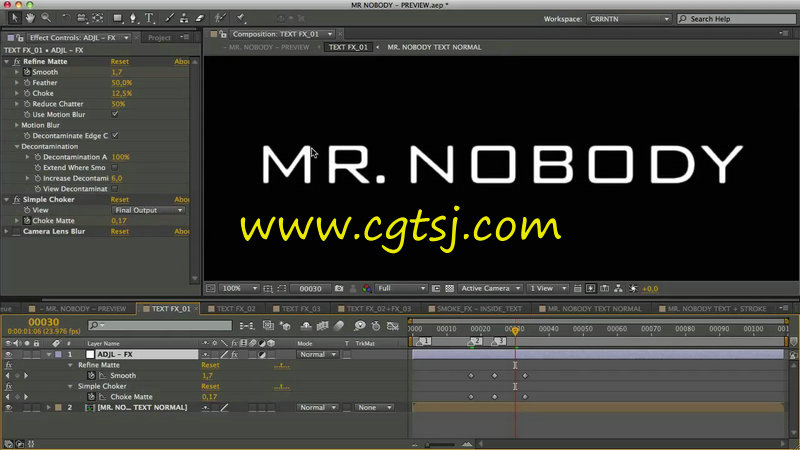800x450 pixels.
Task: Select the Clone Stamp tool
Action: tap(184, 18)
